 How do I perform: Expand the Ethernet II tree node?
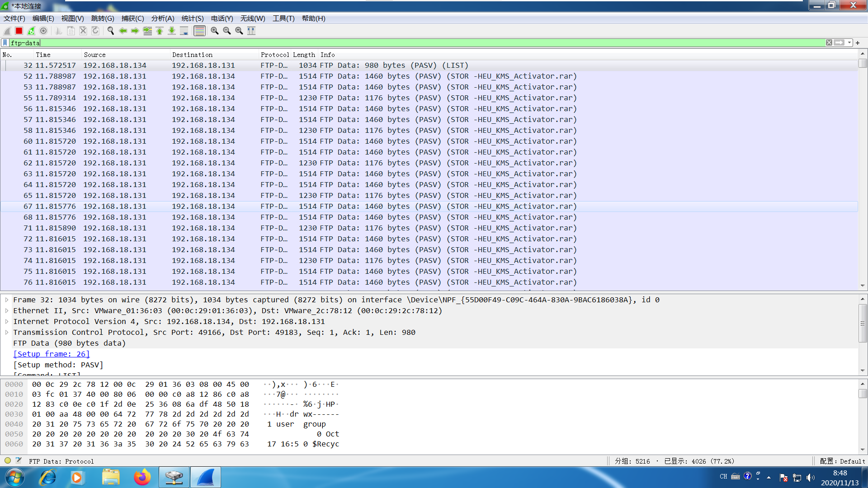coord(7,310)
